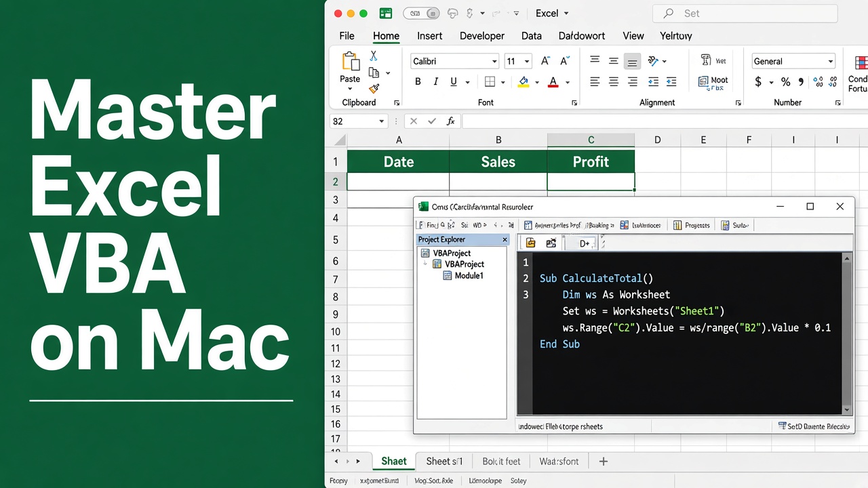Click the increase decimal icon
The width and height of the screenshot is (868, 488).
point(818,82)
